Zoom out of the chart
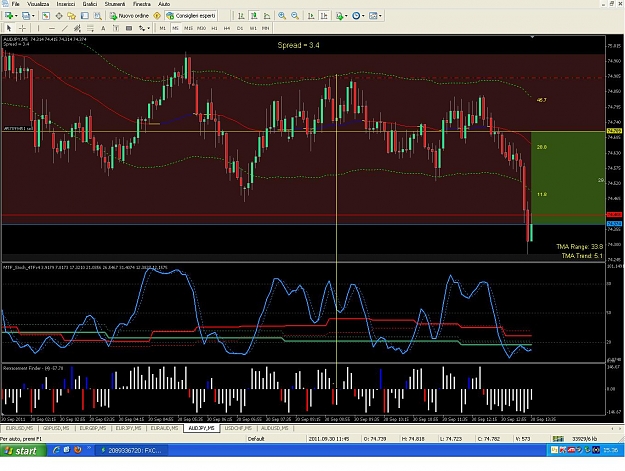The image size is (625, 471). (295, 16)
